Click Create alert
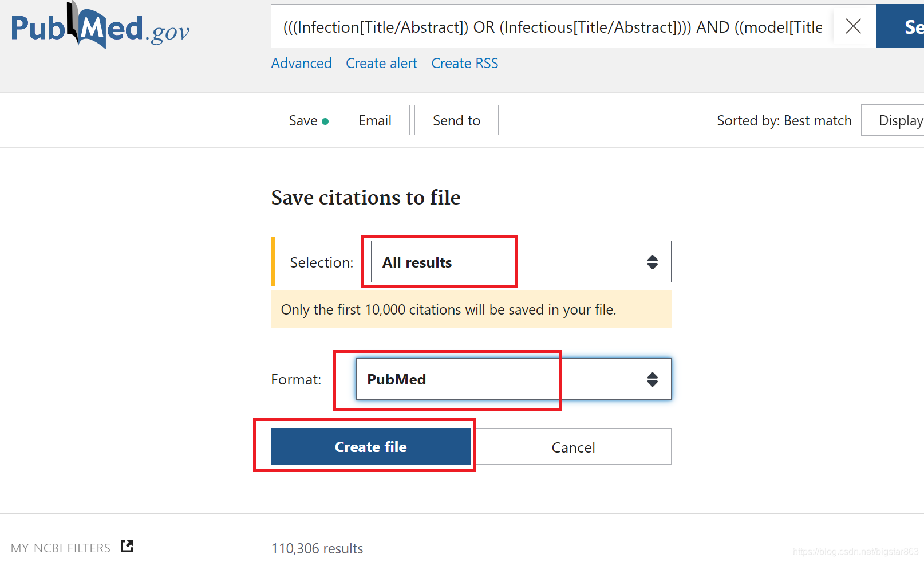 click(x=381, y=63)
